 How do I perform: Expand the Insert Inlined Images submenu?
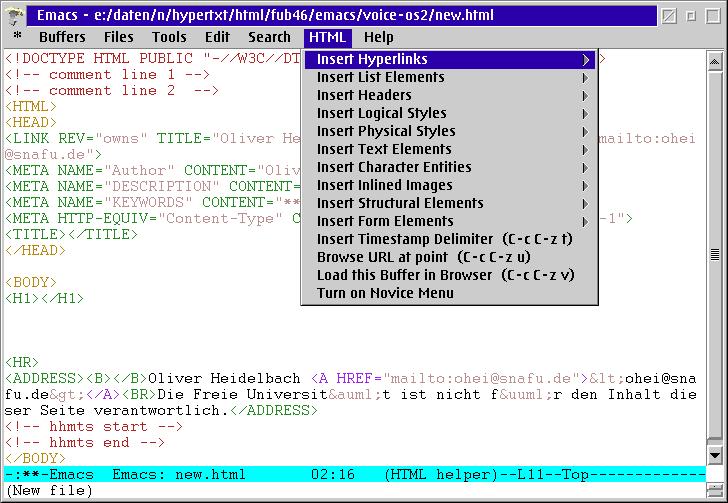pos(449,185)
